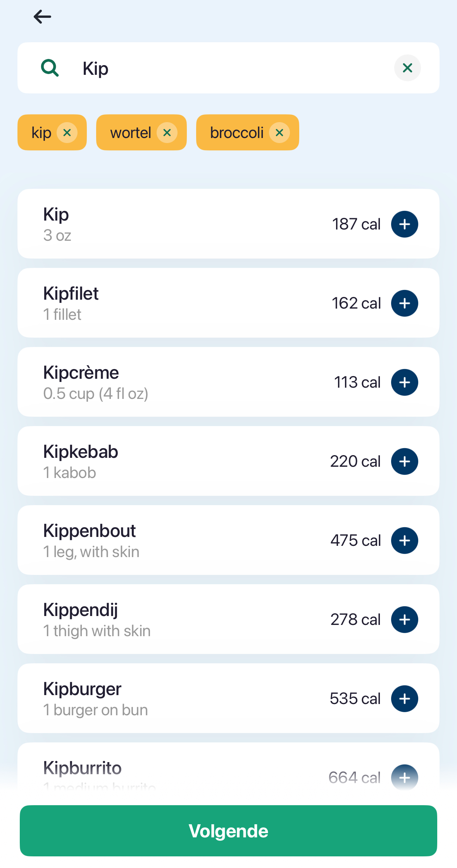Add Kipcrème using plus icon
457x868 pixels.
[x=404, y=382]
